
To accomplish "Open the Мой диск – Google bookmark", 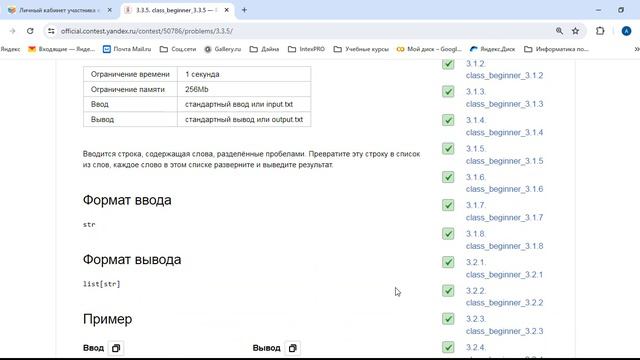I will click(x=429, y=49).
